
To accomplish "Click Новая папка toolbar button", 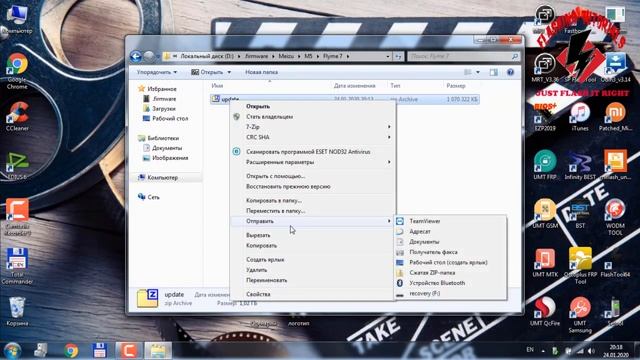I will [x=261, y=72].
